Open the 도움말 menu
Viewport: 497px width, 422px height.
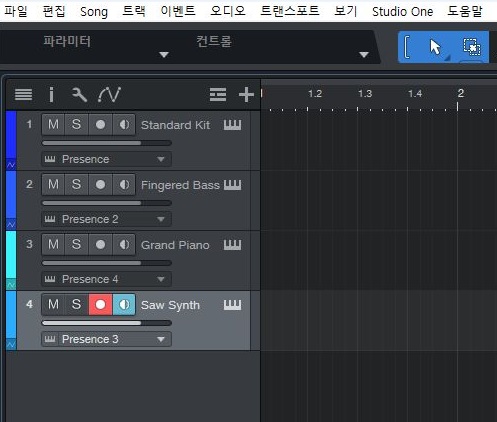point(465,11)
